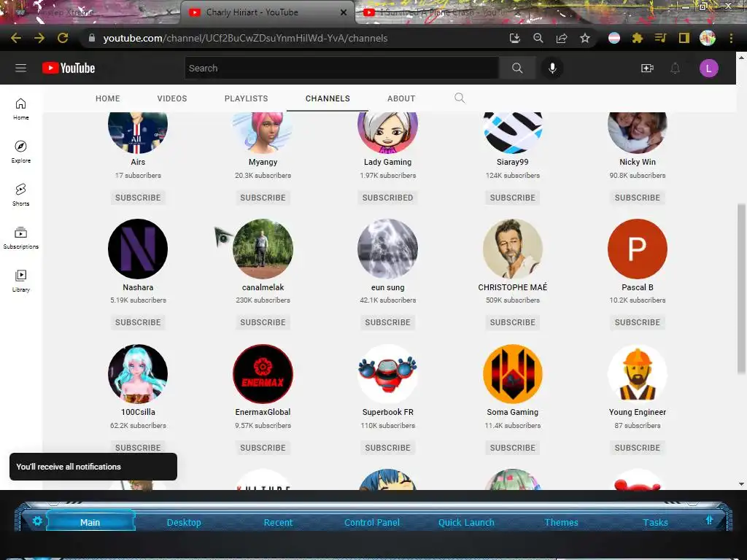
Task: Reload the page with the refresh icon
Action: 63,38
